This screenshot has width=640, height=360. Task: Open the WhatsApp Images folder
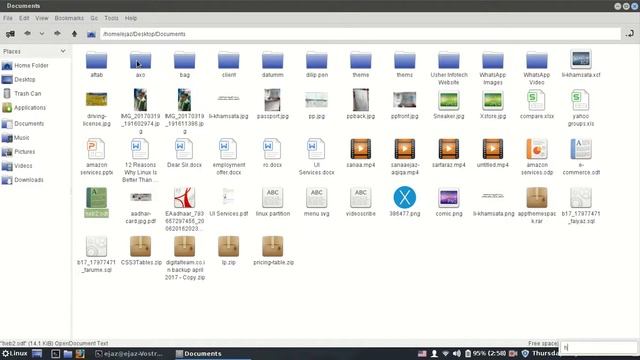coord(493,68)
